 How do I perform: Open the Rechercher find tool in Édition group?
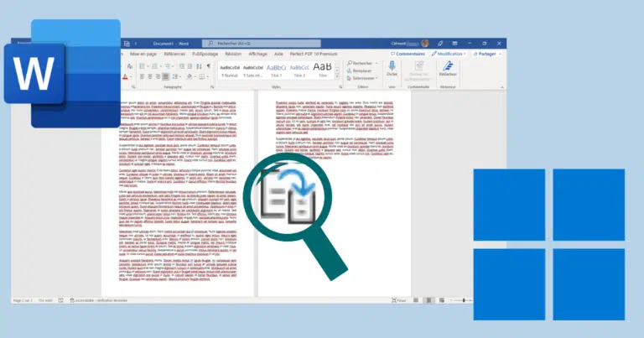point(362,63)
